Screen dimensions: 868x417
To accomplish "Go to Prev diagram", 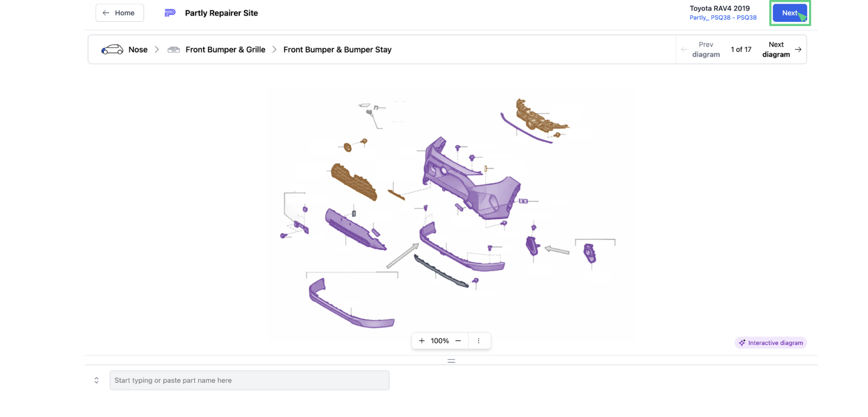I will click(x=701, y=50).
